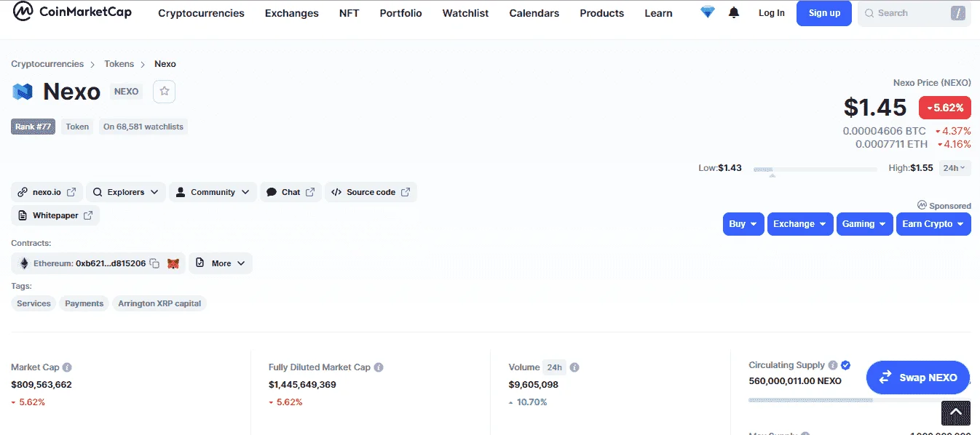This screenshot has height=435, width=980.
Task: Click the scroll-to-top arrow button
Action: click(956, 412)
